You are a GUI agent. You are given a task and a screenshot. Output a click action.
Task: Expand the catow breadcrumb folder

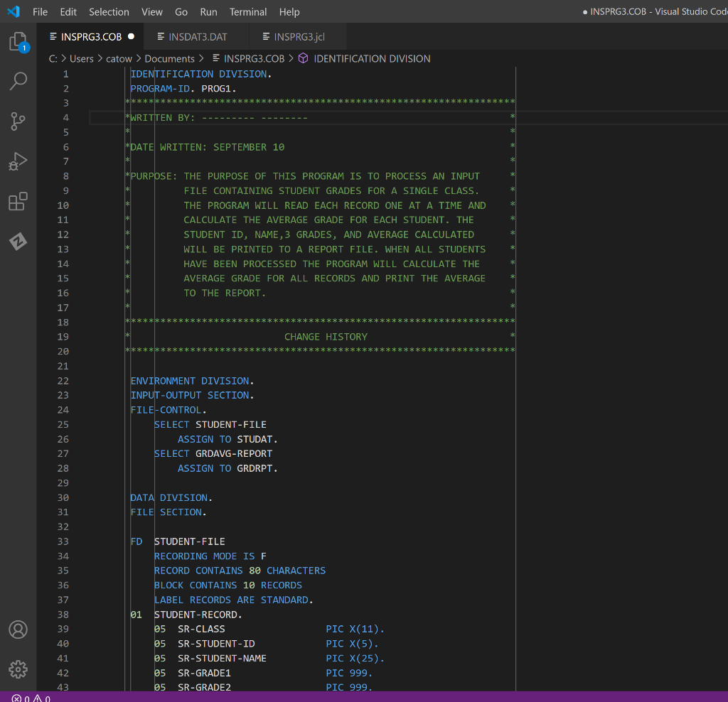[119, 59]
